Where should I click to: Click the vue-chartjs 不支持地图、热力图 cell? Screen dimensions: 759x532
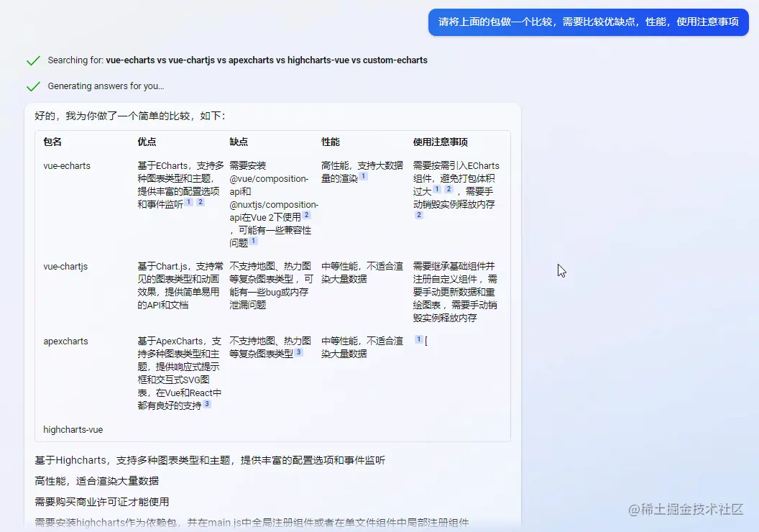click(x=272, y=285)
